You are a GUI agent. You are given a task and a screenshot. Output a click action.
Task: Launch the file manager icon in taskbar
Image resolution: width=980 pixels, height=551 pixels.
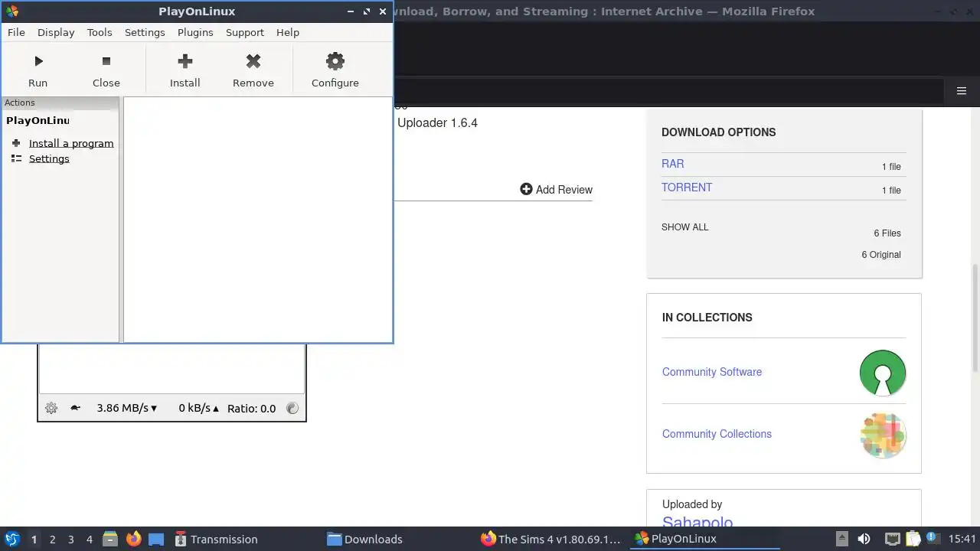point(110,539)
